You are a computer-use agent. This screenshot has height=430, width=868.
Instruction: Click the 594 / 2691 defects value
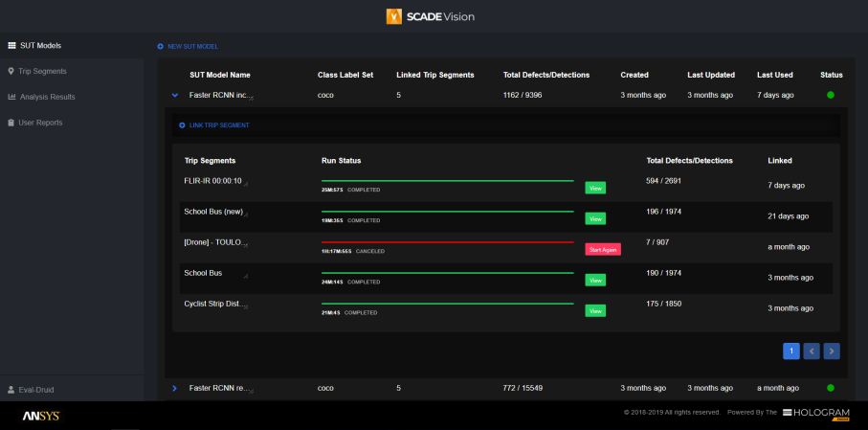click(x=664, y=181)
